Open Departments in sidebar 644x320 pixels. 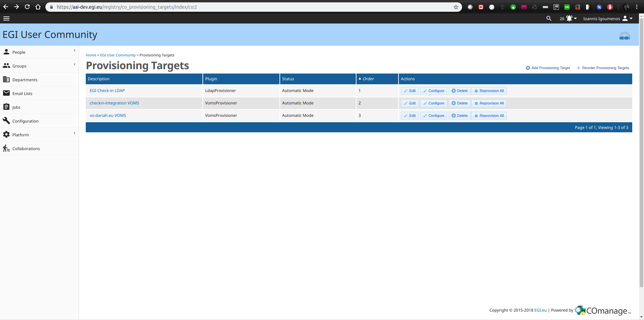tap(39, 80)
